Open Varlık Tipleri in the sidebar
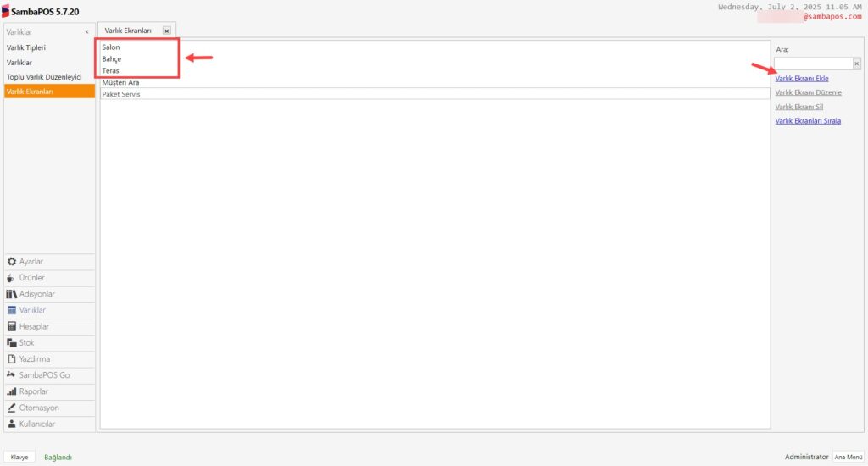 click(26, 47)
